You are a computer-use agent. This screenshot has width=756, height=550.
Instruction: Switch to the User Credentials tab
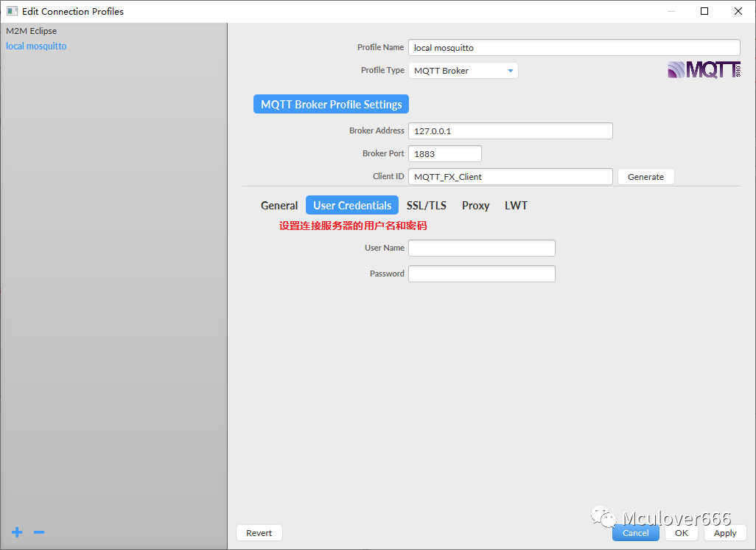coord(352,205)
